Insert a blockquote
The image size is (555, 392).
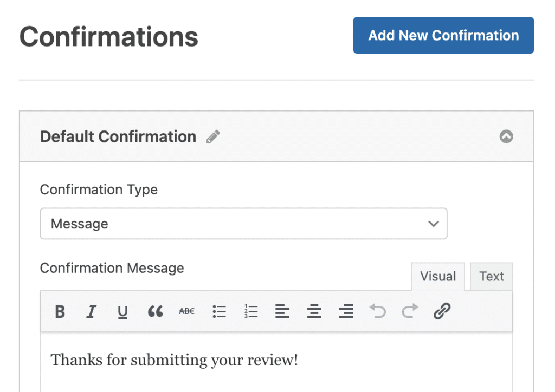(156, 311)
